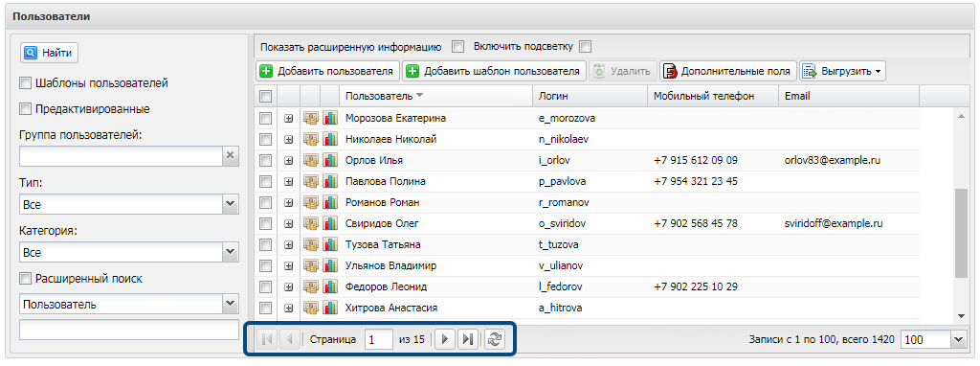Open bar chart icon for Орлов Илья
Image resolution: width=980 pixels, height=366 pixels.
pos(330,160)
